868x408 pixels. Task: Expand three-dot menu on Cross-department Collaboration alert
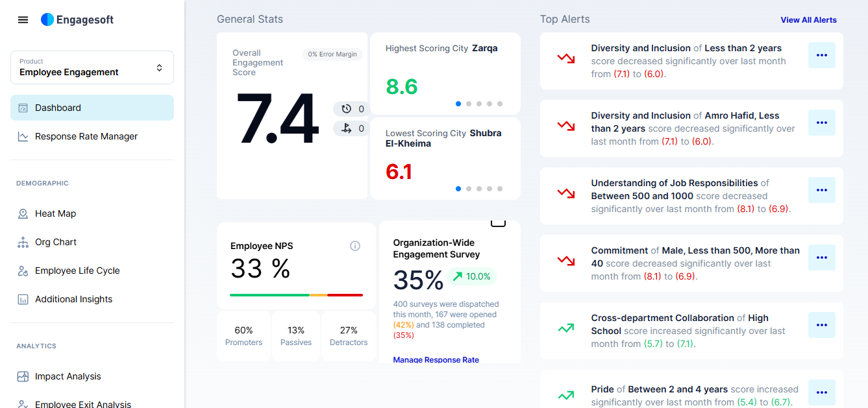click(821, 325)
